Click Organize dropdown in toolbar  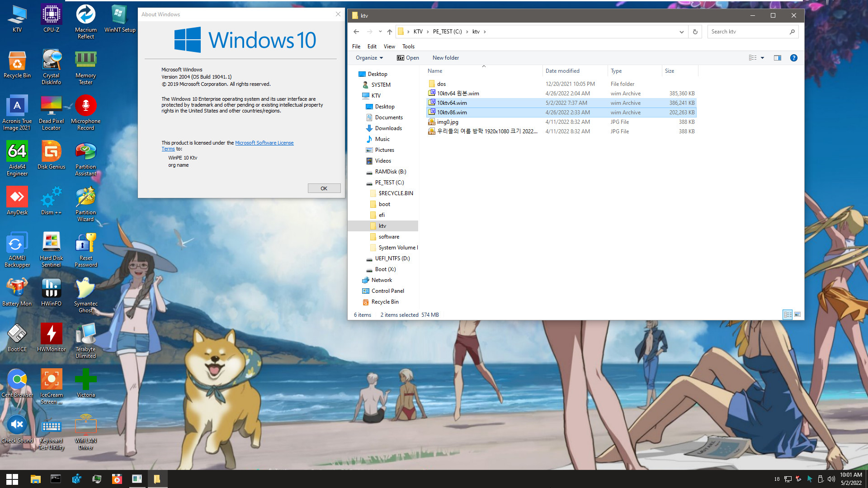click(369, 58)
